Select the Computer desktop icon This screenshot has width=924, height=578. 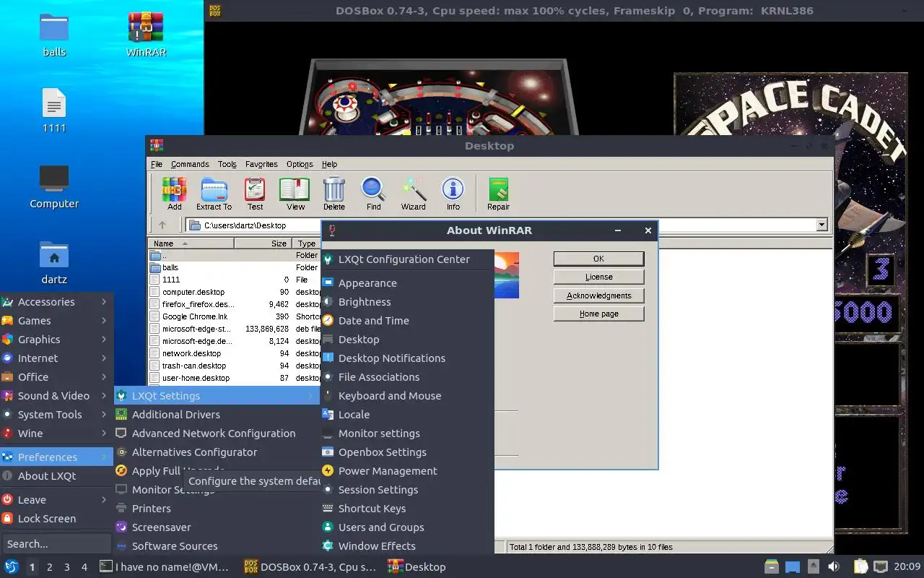54,186
